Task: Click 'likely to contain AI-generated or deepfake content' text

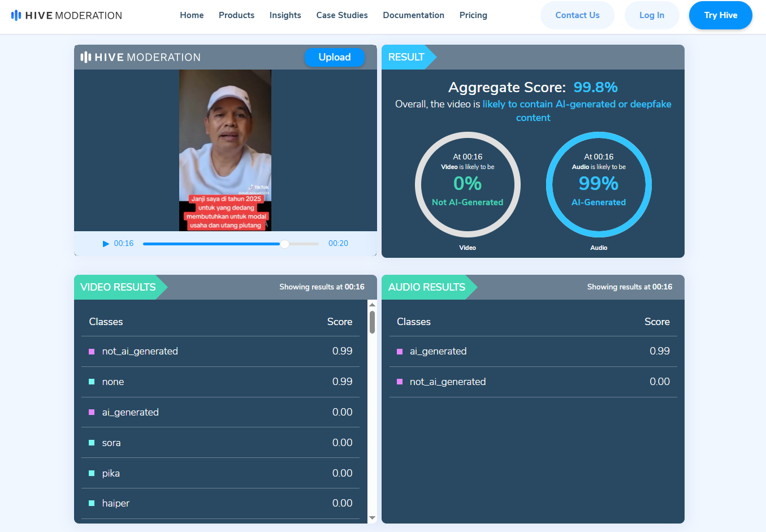Action: (x=577, y=111)
